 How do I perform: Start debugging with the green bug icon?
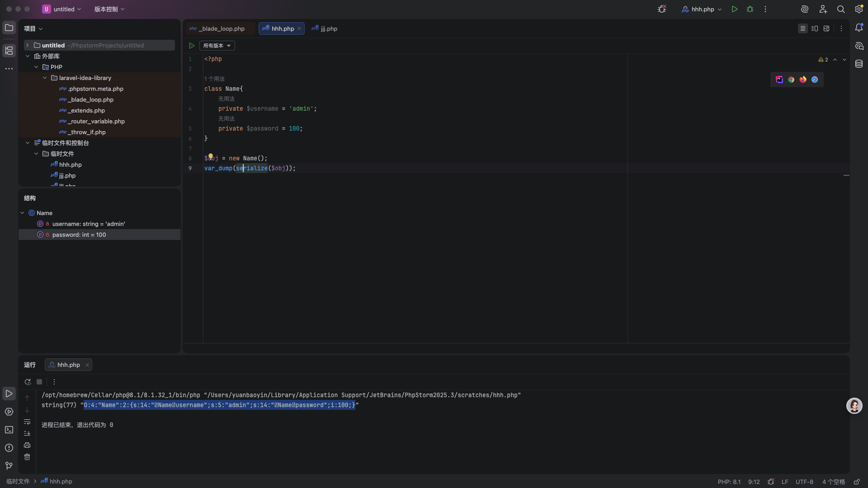750,9
